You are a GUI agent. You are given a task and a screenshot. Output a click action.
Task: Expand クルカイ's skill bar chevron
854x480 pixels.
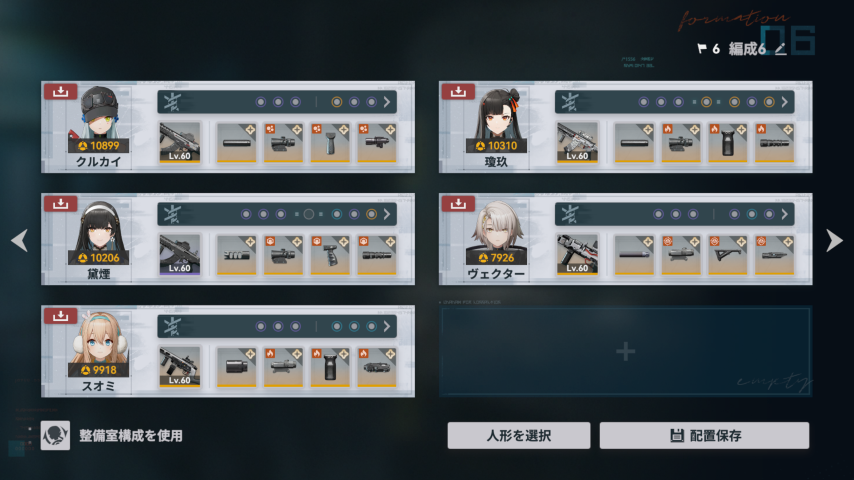(x=387, y=102)
